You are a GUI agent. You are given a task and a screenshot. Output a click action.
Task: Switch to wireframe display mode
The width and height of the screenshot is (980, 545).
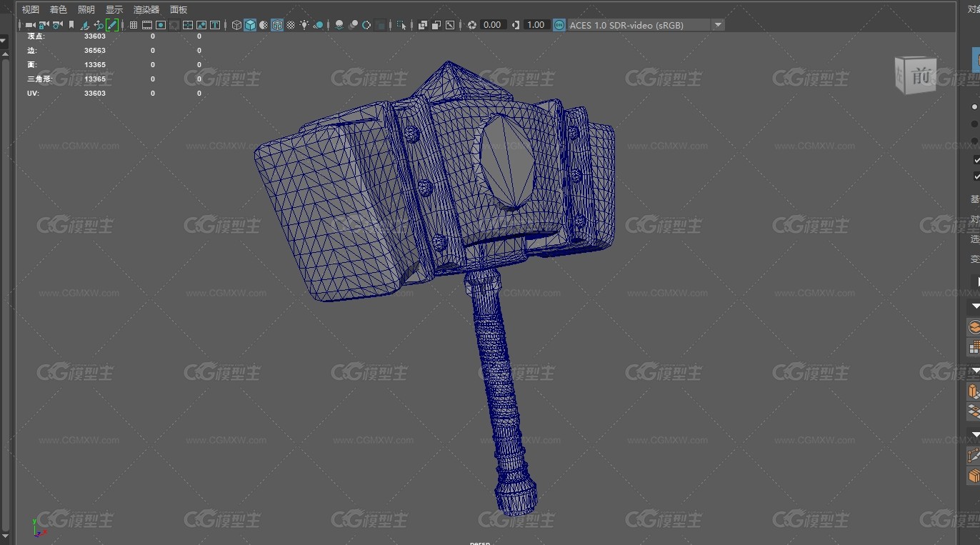click(x=236, y=25)
